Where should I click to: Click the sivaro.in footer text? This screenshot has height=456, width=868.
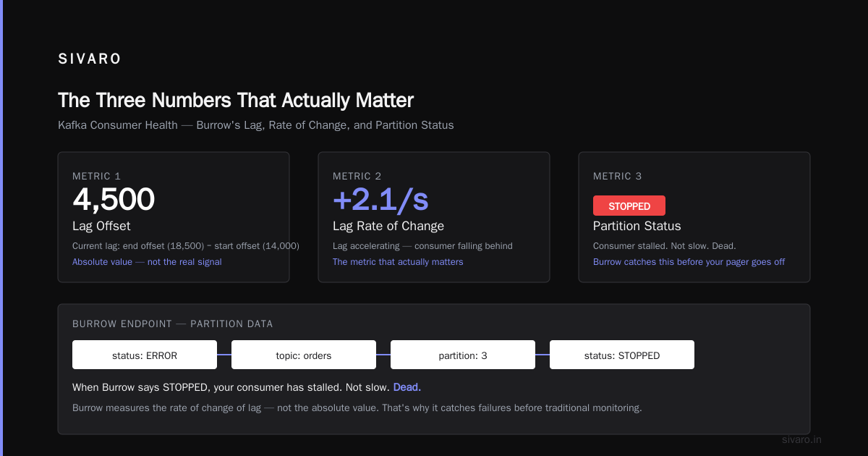(x=802, y=439)
